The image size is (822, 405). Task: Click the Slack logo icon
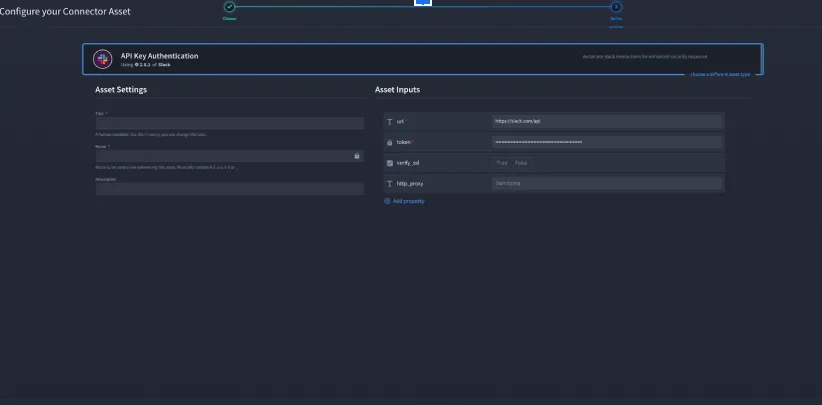click(103, 59)
